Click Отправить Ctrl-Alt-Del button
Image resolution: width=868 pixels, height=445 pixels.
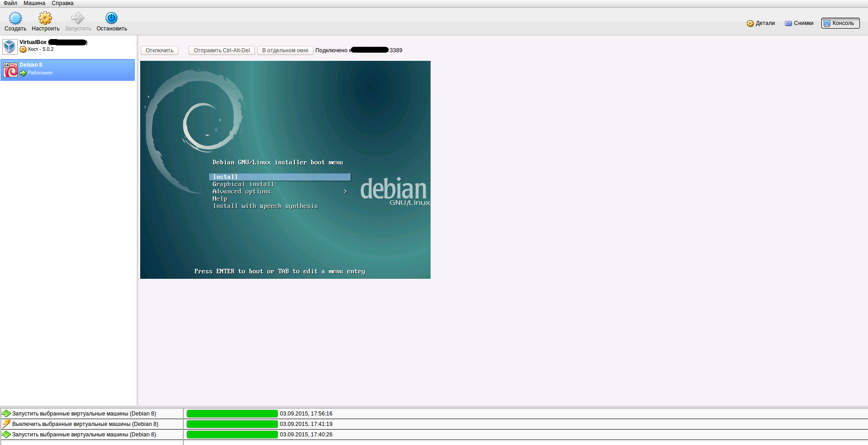pyautogui.click(x=222, y=50)
